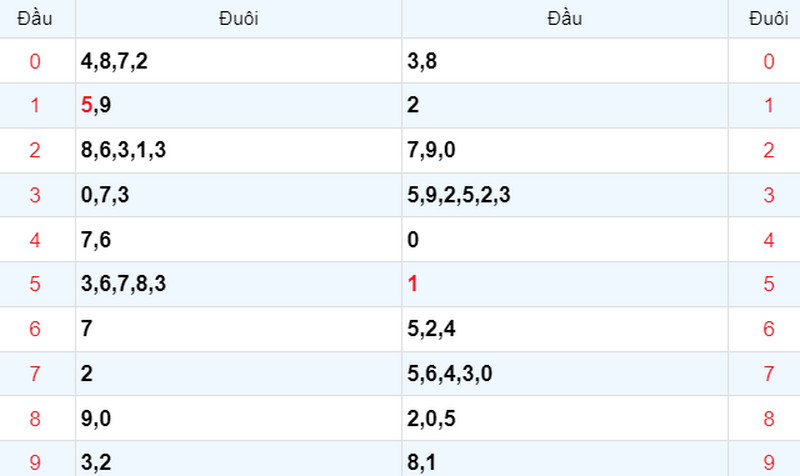Select the cell showing 0,7,3
The width and height of the screenshot is (800, 476).
tap(238, 195)
